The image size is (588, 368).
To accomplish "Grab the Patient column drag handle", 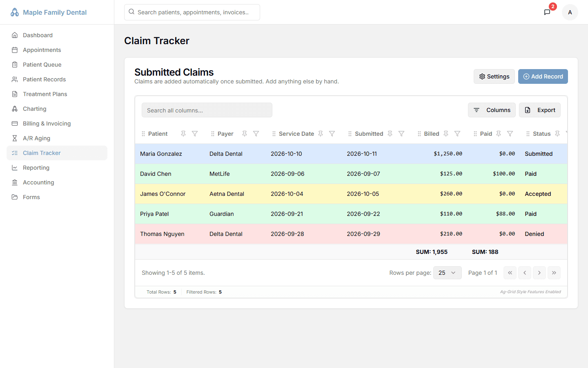I will pos(143,134).
